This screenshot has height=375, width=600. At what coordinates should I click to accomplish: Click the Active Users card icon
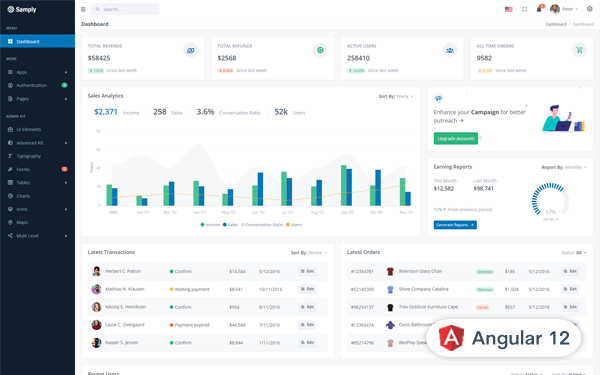click(x=450, y=50)
